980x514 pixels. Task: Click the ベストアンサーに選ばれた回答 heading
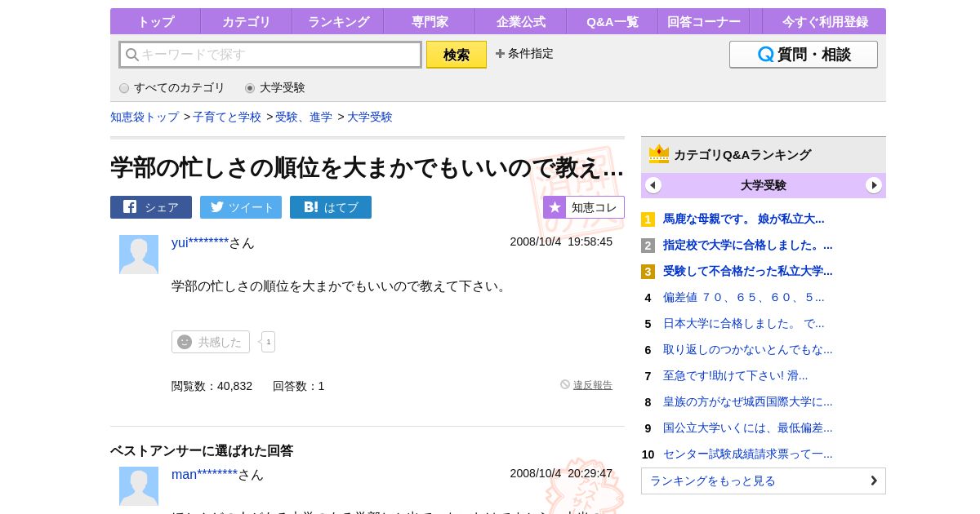click(x=202, y=450)
